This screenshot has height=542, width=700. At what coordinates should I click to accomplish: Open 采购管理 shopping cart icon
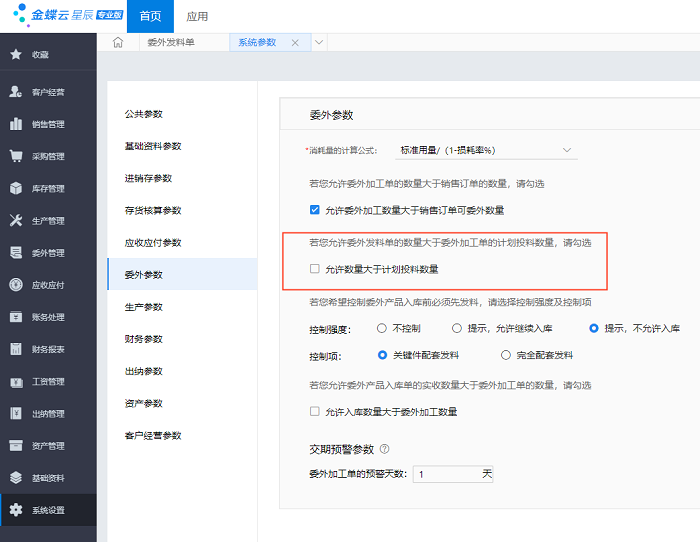16,156
